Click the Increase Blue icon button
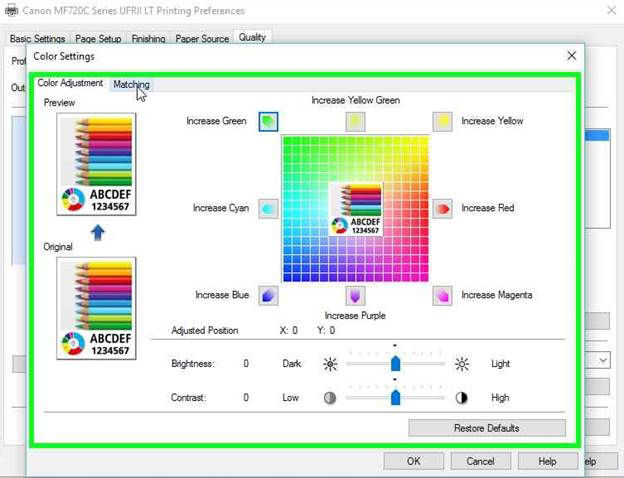 pos(268,295)
